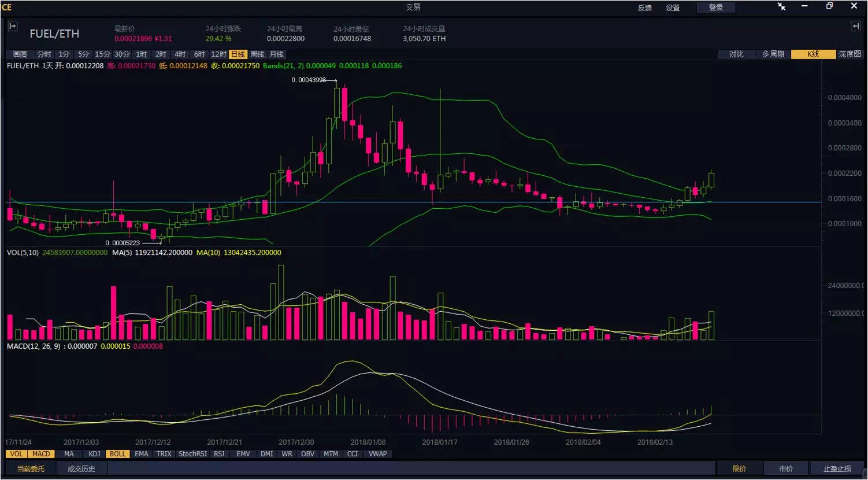Toggle the MACD indicator panel
This screenshot has height=480, width=868.
click(41, 454)
